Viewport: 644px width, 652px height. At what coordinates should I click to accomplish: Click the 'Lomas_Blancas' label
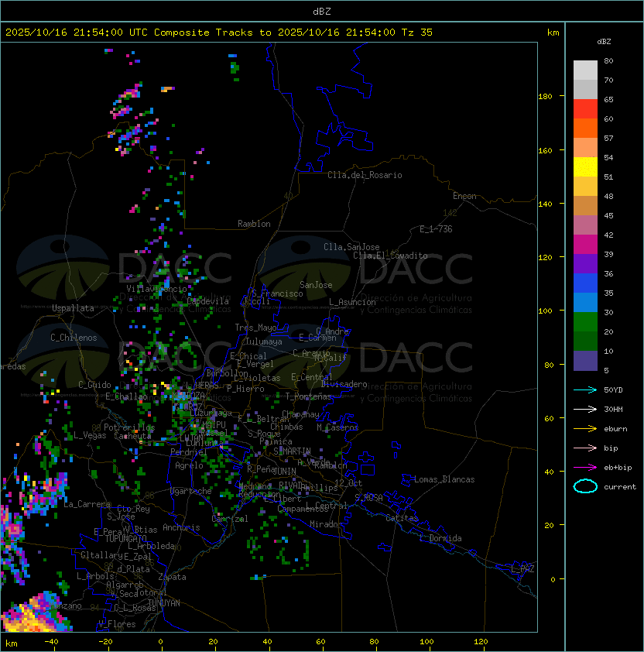pyautogui.click(x=444, y=479)
